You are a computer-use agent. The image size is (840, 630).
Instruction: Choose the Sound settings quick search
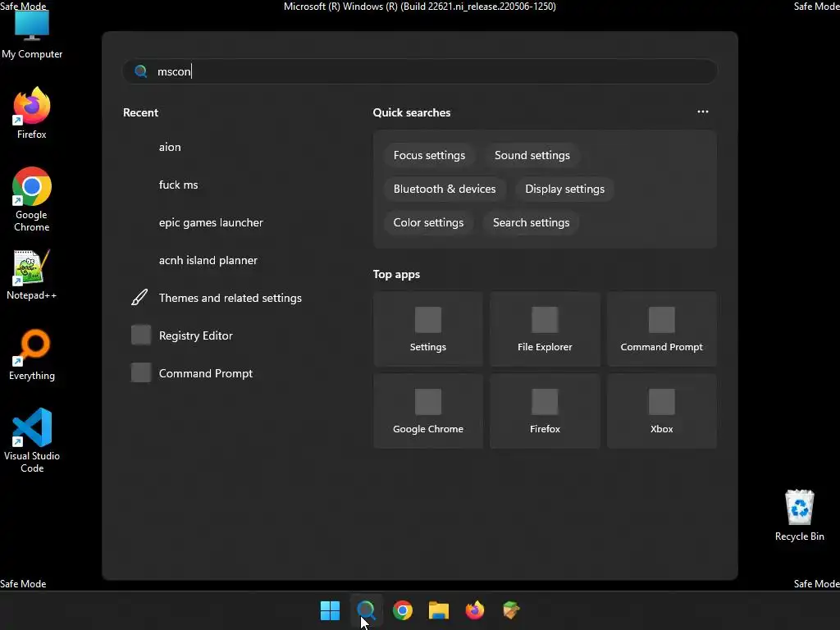tap(532, 155)
